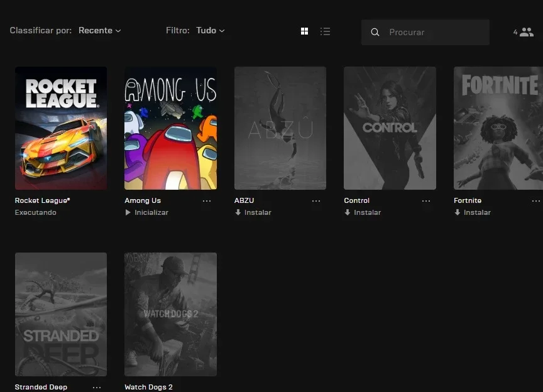
Task: Click the Rocket League title text
Action: coord(42,200)
